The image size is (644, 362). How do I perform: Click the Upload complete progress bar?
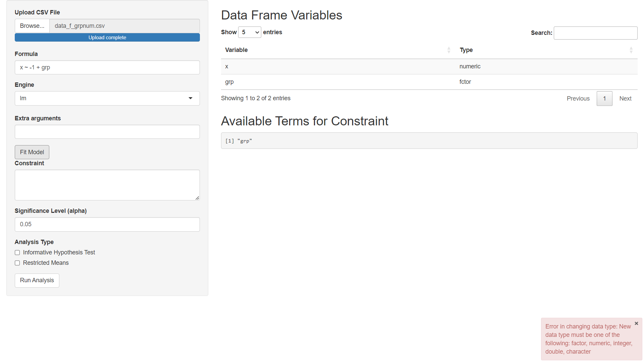(x=107, y=38)
